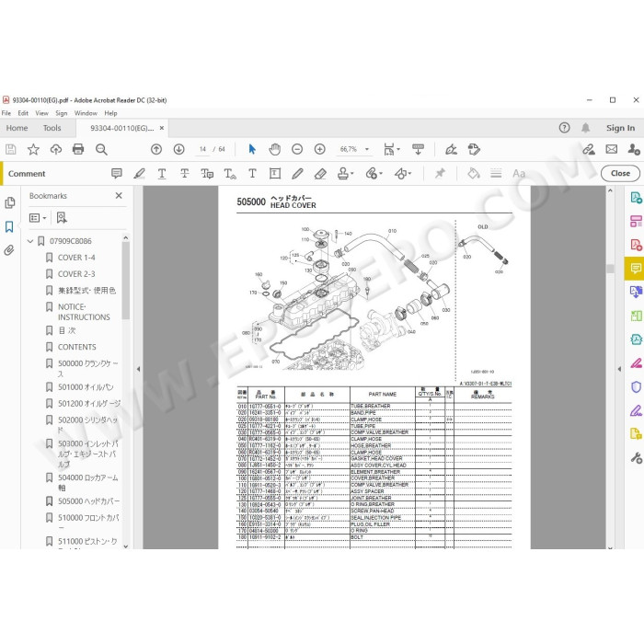Open the Comment tool in right pane

click(x=636, y=269)
